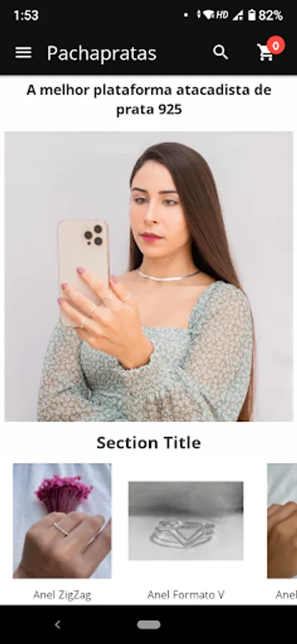Image resolution: width=297 pixels, height=644 pixels.
Task: Tap the clock showing 1:53
Action: point(26,16)
